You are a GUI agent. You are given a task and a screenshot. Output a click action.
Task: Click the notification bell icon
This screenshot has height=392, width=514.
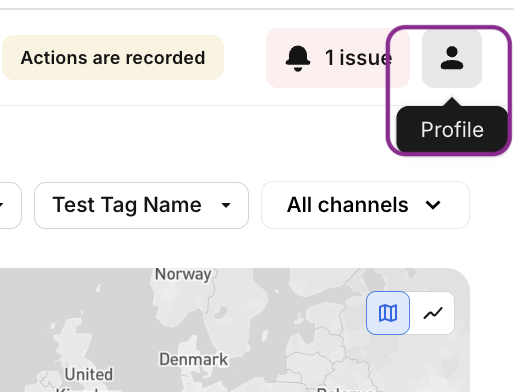pyautogui.click(x=298, y=58)
